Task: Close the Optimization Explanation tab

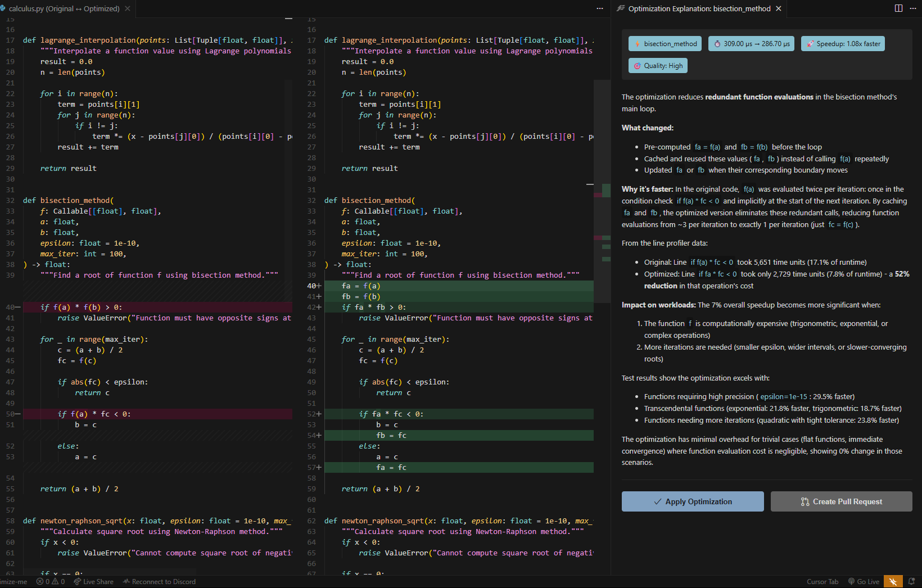Action: pyautogui.click(x=779, y=8)
